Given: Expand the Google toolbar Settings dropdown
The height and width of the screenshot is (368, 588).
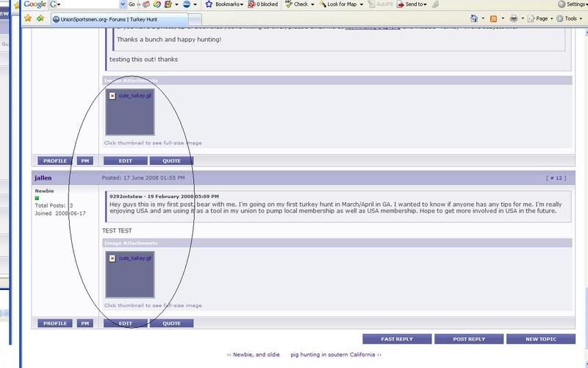Looking at the screenshot, I should [x=574, y=4].
